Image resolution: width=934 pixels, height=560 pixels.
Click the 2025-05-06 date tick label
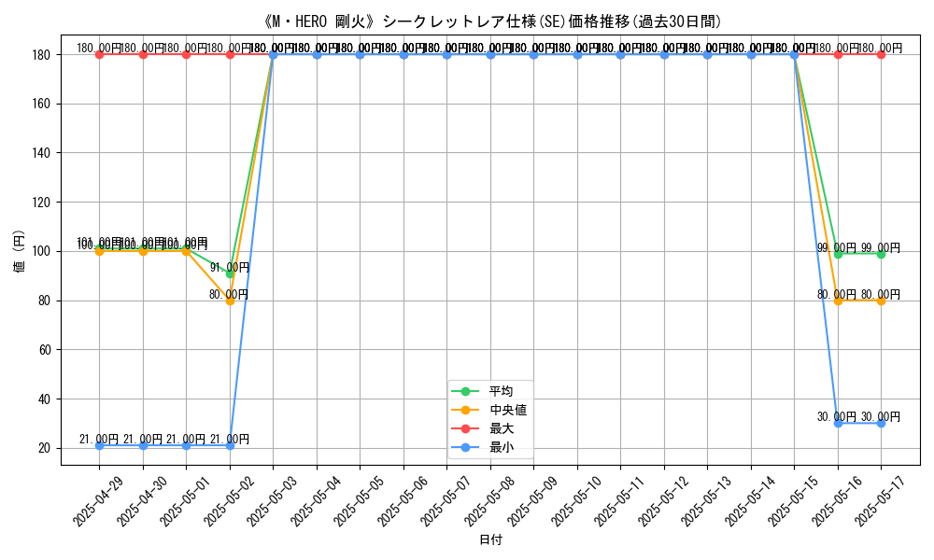pos(403,500)
